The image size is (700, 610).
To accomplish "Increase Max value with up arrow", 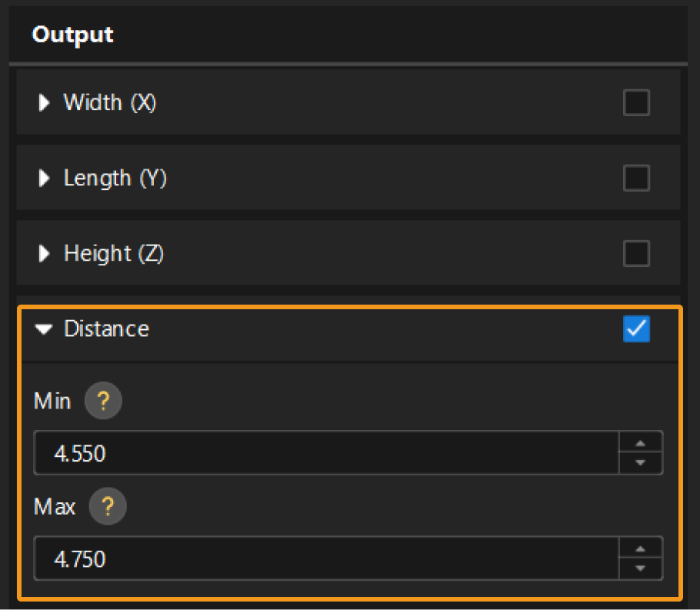I will [641, 548].
